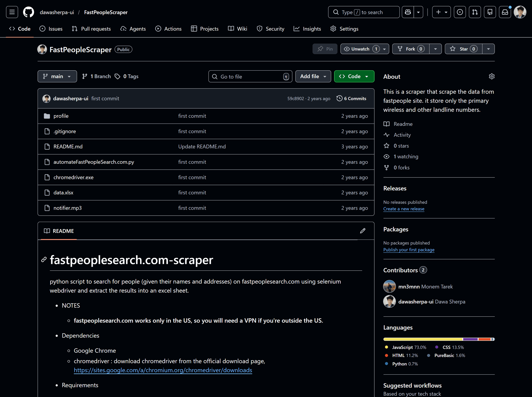
Task: Open the issues icon in the top header
Action: point(460,12)
